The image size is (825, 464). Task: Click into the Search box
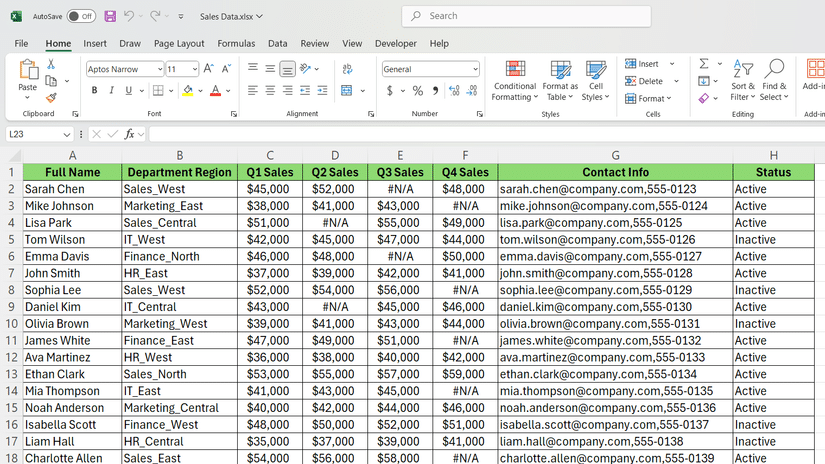coord(526,16)
